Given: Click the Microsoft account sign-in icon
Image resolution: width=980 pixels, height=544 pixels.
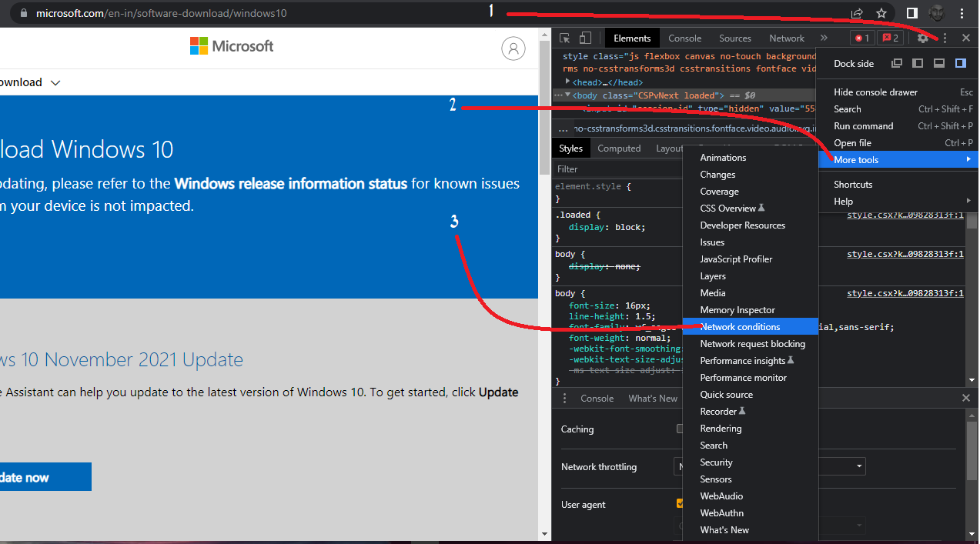Looking at the screenshot, I should click(513, 48).
